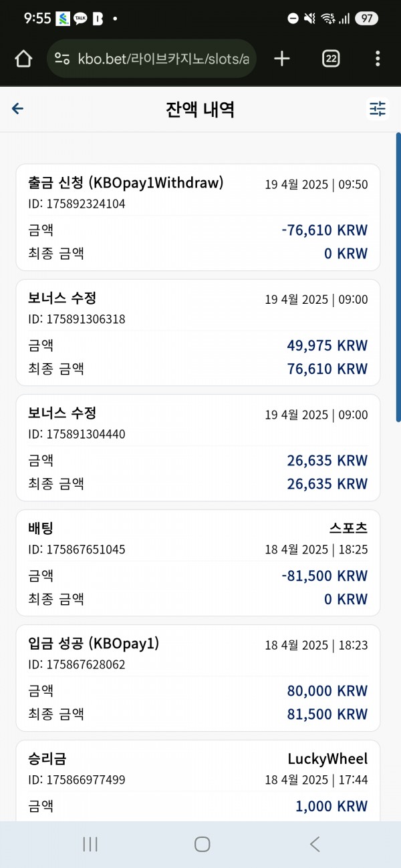Open the filter settings icon
This screenshot has height=868, width=401.
(378, 109)
